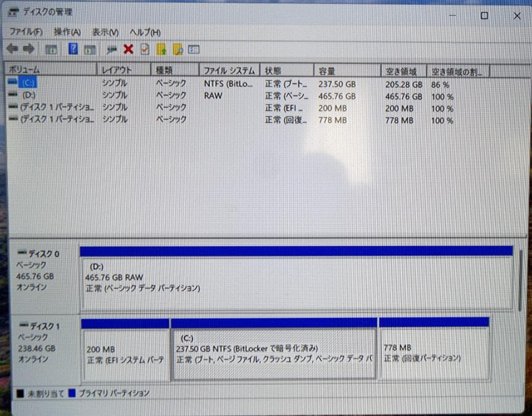
Task: Open the 操作(A) menu
Action: 66,32
